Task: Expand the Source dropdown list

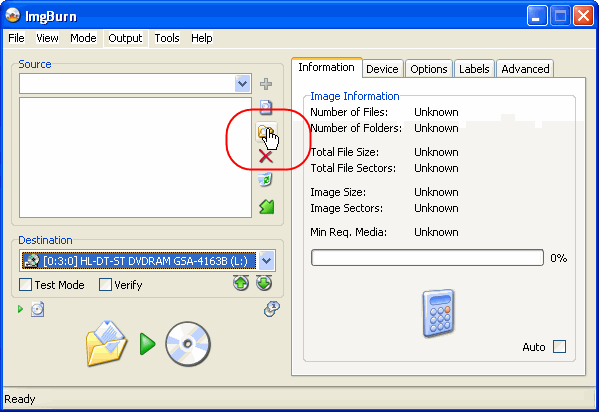Action: [x=242, y=83]
